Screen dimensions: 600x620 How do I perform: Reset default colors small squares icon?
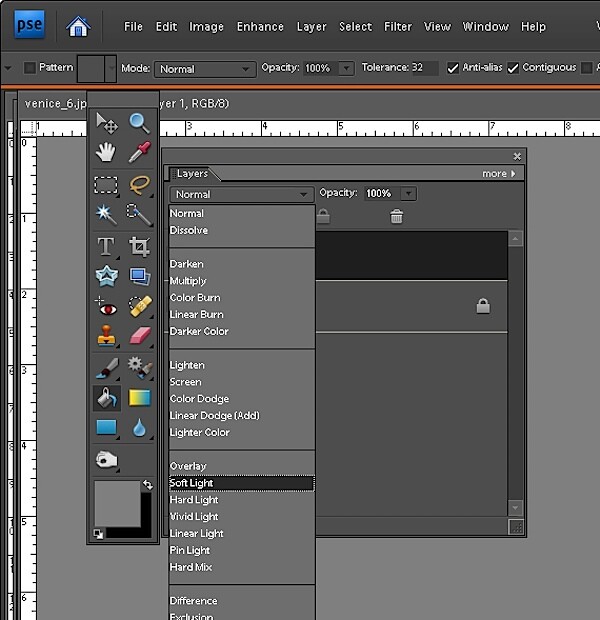(x=98, y=534)
